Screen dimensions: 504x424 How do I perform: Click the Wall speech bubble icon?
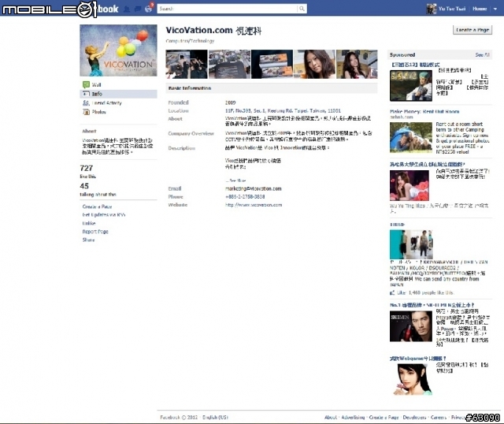tap(86, 84)
